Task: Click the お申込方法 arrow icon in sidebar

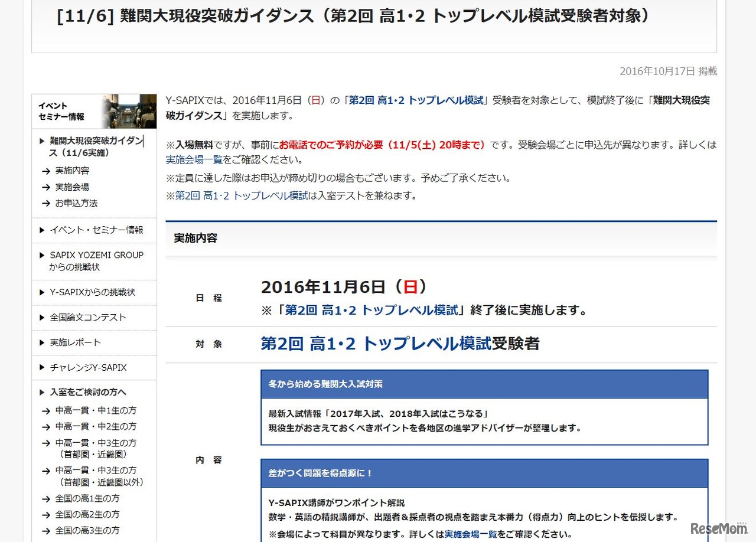Action: [x=46, y=203]
